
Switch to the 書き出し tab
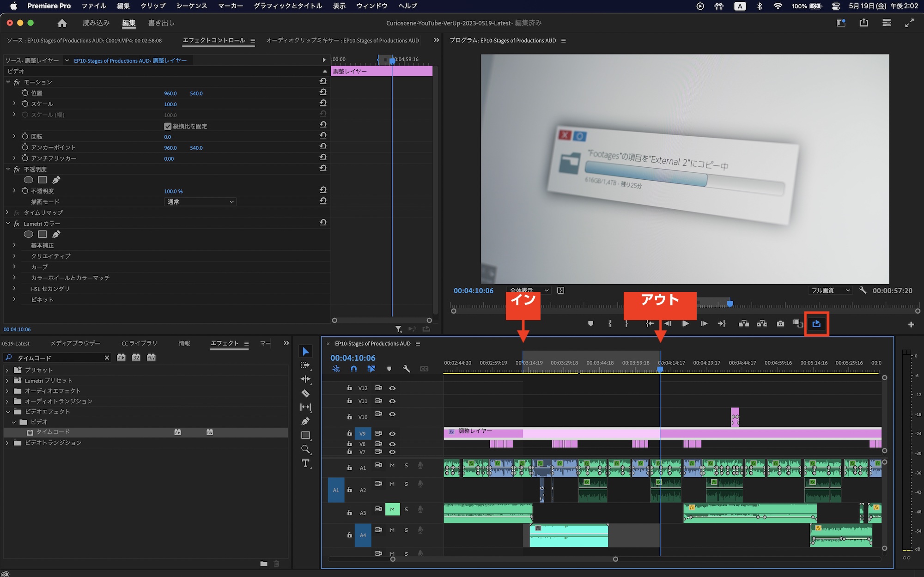161,23
